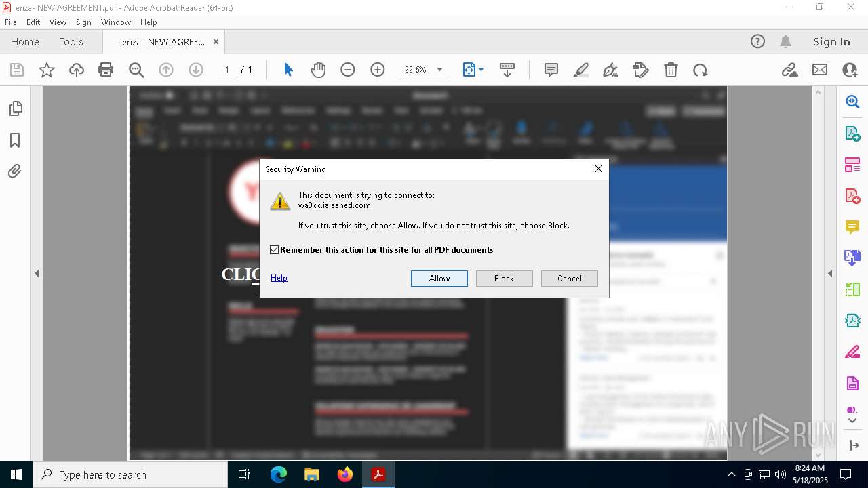Click the document vertical scrollbar
Viewport: 868px width, 488px height.
coord(818,273)
